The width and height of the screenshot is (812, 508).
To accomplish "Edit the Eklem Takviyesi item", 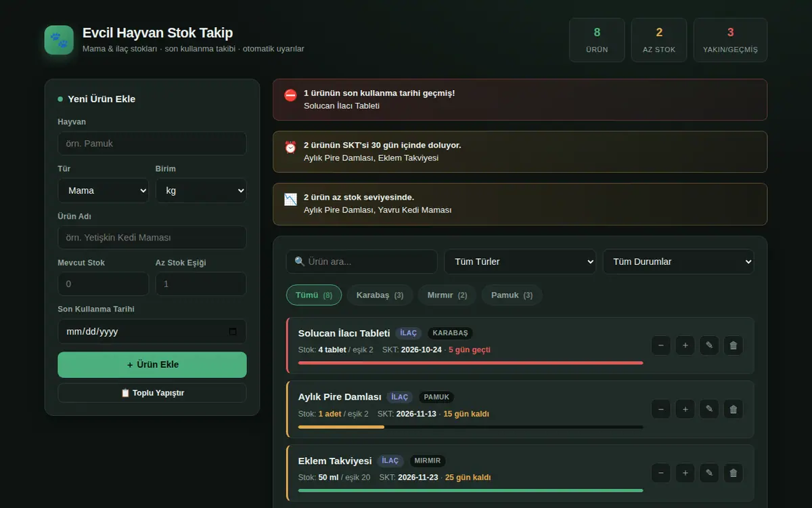I will pos(709,473).
